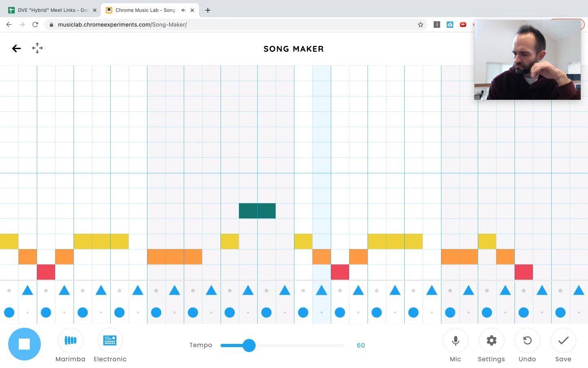Click the webcam video overlay

tap(528, 60)
